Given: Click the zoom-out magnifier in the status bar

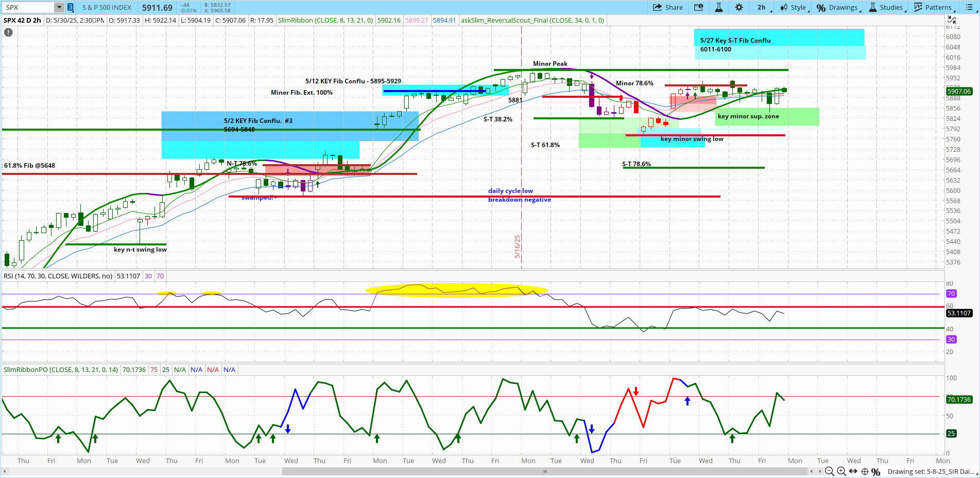Looking at the screenshot, I should pos(830,471).
